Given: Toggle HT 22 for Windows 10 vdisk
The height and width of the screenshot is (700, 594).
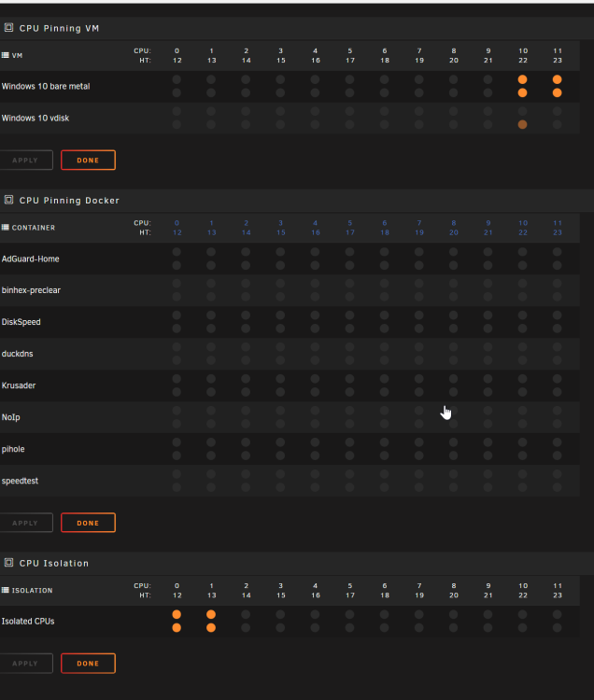Looking at the screenshot, I should (522, 124).
